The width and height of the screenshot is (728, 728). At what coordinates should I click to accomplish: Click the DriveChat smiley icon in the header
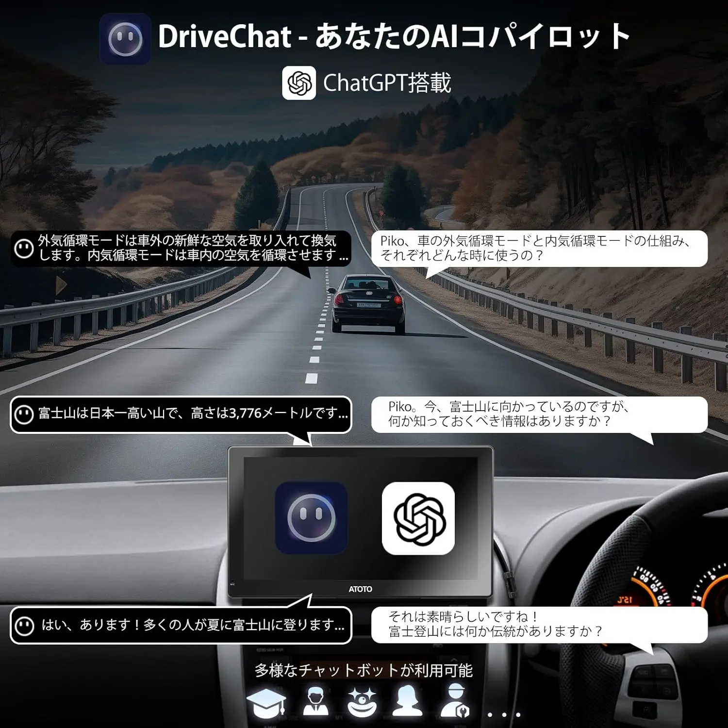click(125, 39)
